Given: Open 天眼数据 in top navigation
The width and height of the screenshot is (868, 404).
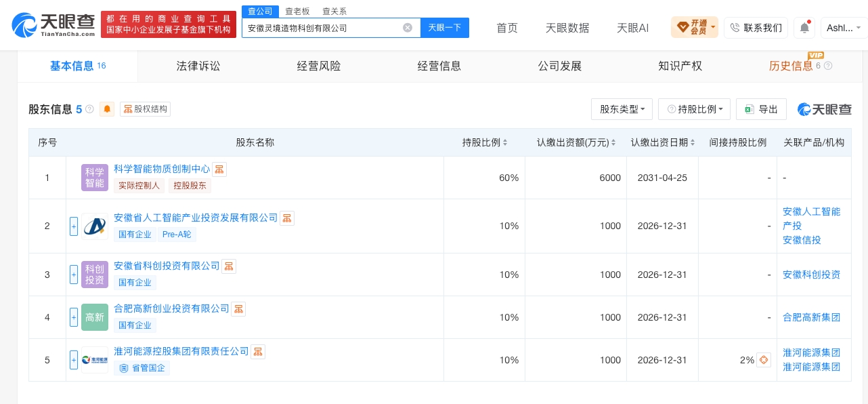Looking at the screenshot, I should tap(567, 28).
